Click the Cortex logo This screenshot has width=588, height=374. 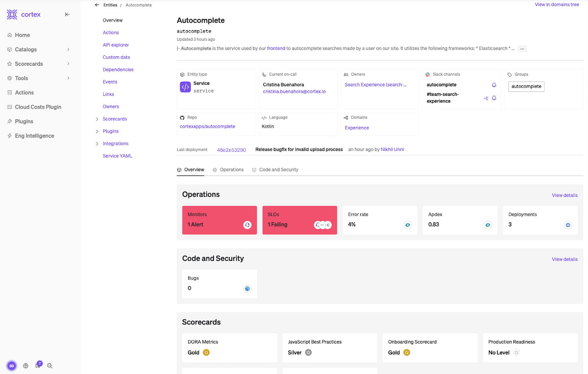[x=24, y=15]
